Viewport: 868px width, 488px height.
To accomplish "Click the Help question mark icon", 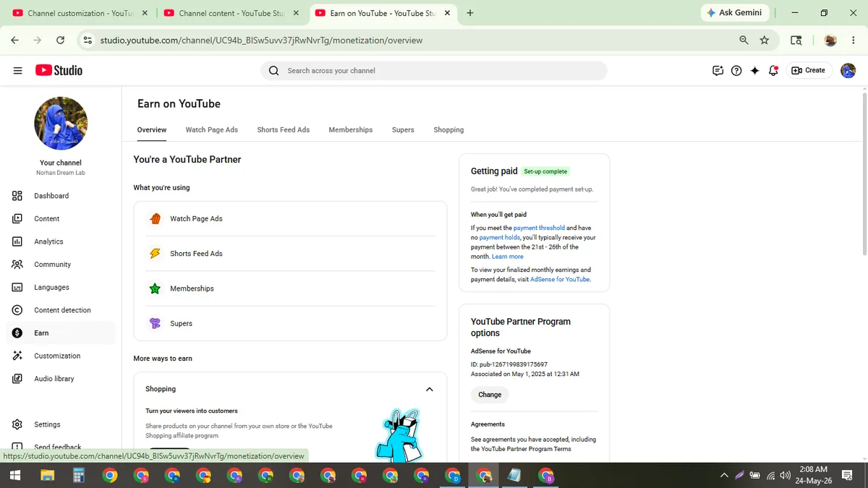I will [x=736, y=70].
